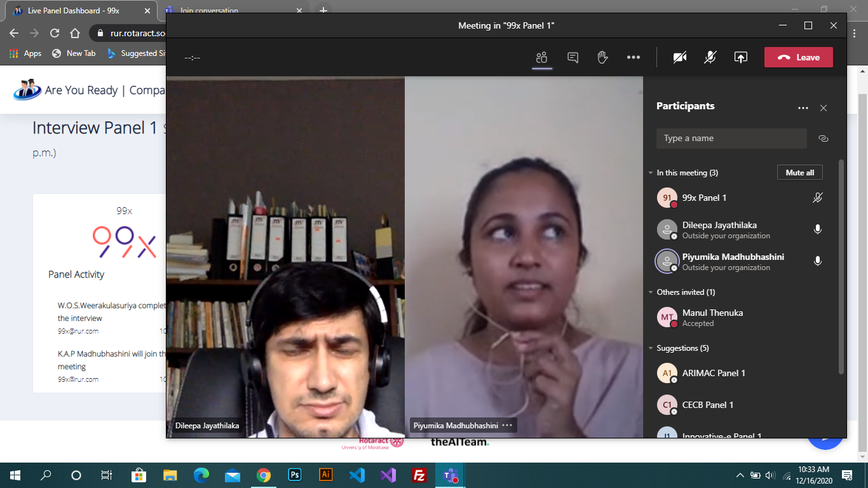Click the raise hand icon
Image resolution: width=868 pixels, height=488 pixels.
click(x=602, y=57)
